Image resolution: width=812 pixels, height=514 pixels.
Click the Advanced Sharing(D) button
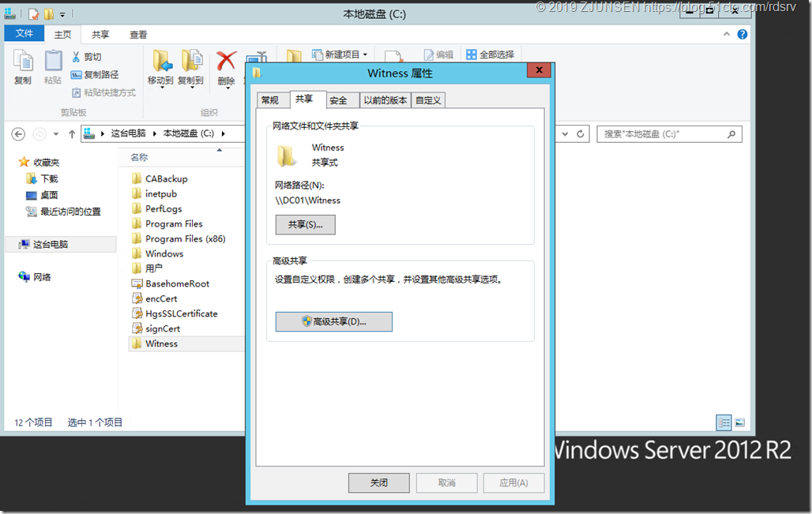[333, 321]
